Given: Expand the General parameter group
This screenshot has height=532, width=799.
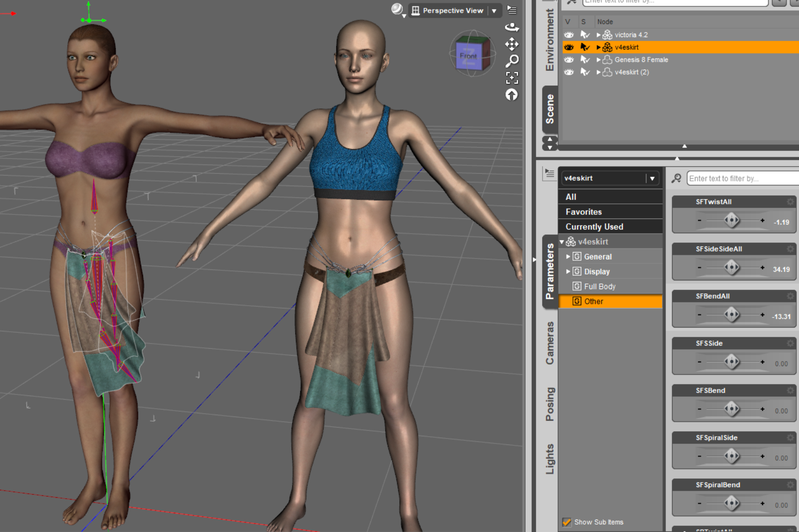Looking at the screenshot, I should pos(568,257).
